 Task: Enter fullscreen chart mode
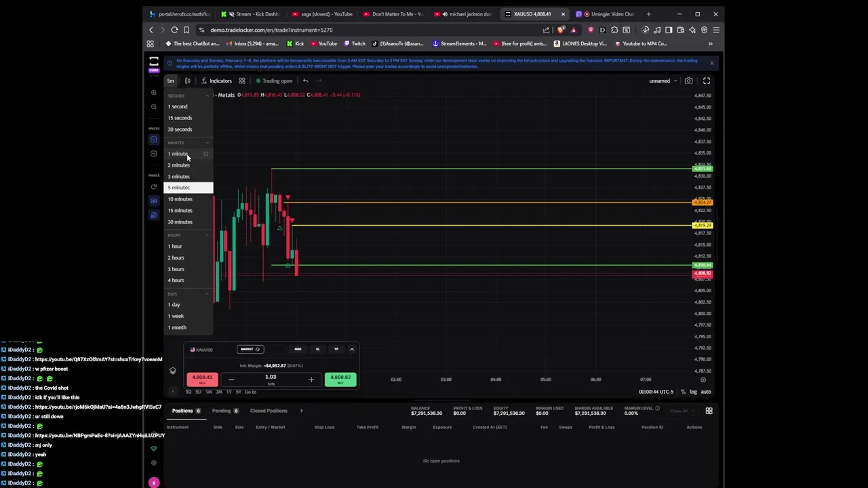coord(707,81)
